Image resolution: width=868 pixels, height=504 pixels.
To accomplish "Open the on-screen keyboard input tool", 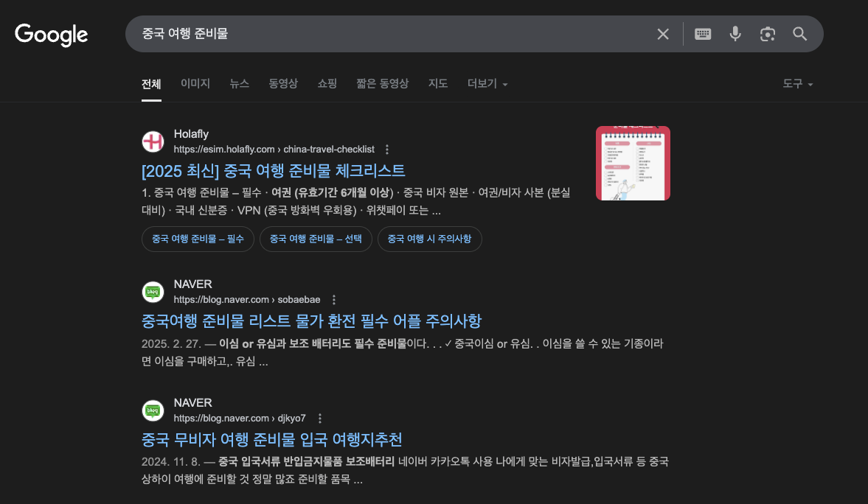I will (x=703, y=35).
